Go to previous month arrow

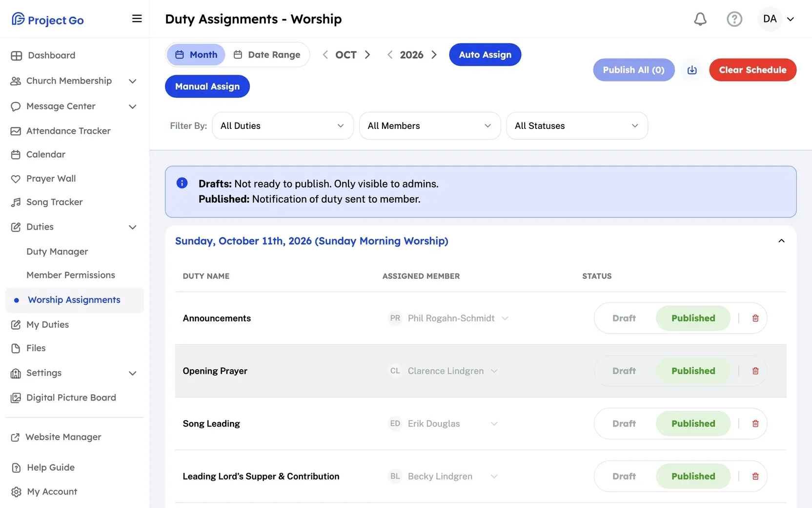325,55
